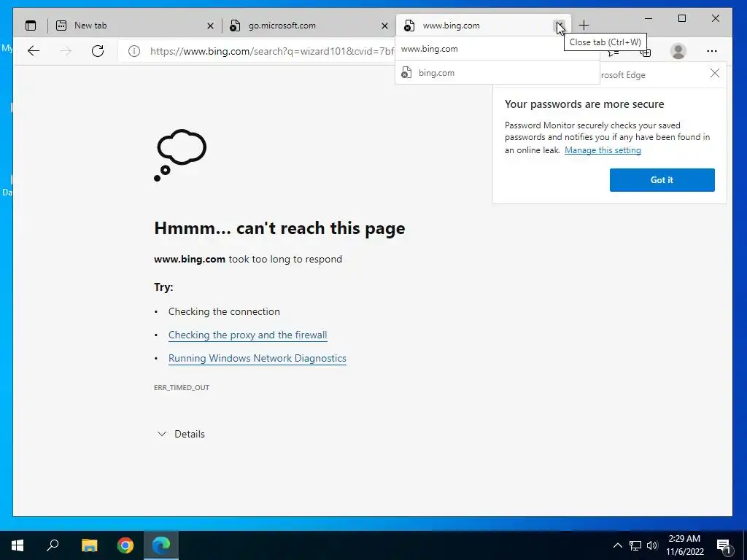Click the Hmmm can't reach this page heading
Image resolution: width=747 pixels, height=560 pixels.
[x=279, y=228]
